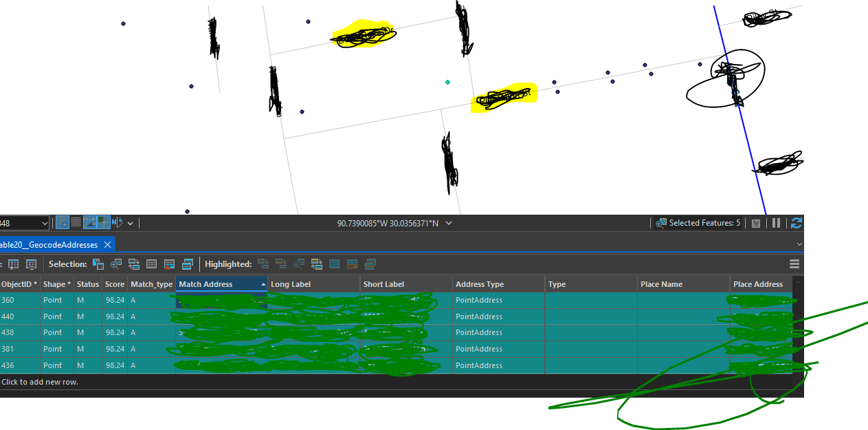Click the Place Address column header
The image size is (868, 430).
point(761,284)
